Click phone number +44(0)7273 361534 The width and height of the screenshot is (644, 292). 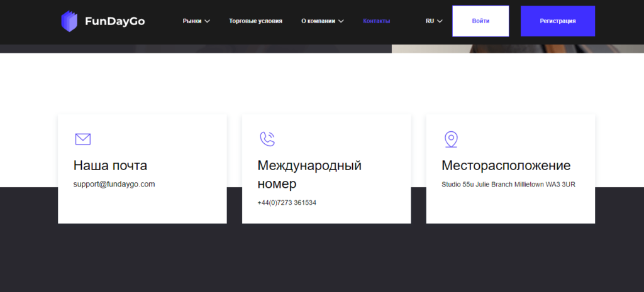[x=287, y=203]
